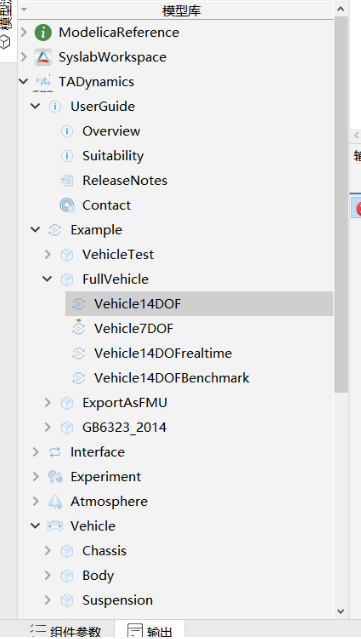361x639 pixels.
Task: Click the Overview info icon
Action: [67, 131]
